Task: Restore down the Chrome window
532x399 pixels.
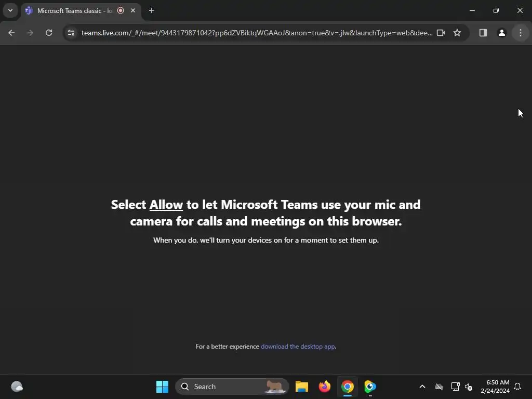Action: [x=496, y=10]
